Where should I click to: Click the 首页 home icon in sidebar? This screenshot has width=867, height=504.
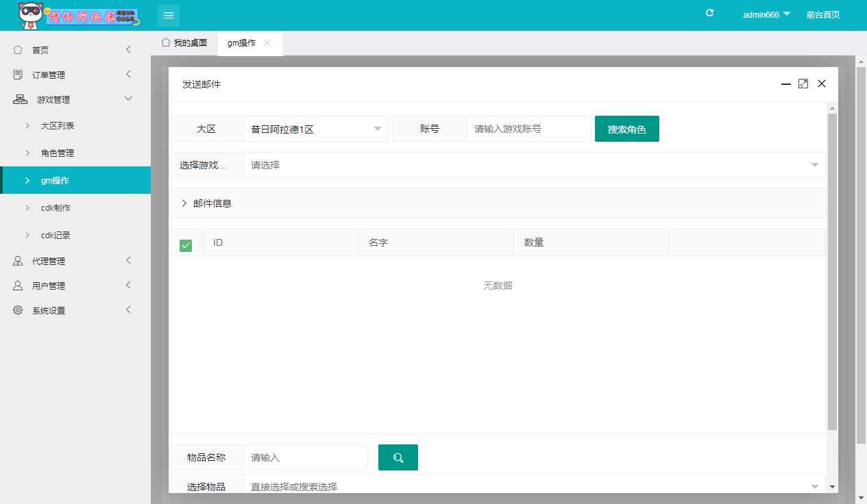coord(18,50)
